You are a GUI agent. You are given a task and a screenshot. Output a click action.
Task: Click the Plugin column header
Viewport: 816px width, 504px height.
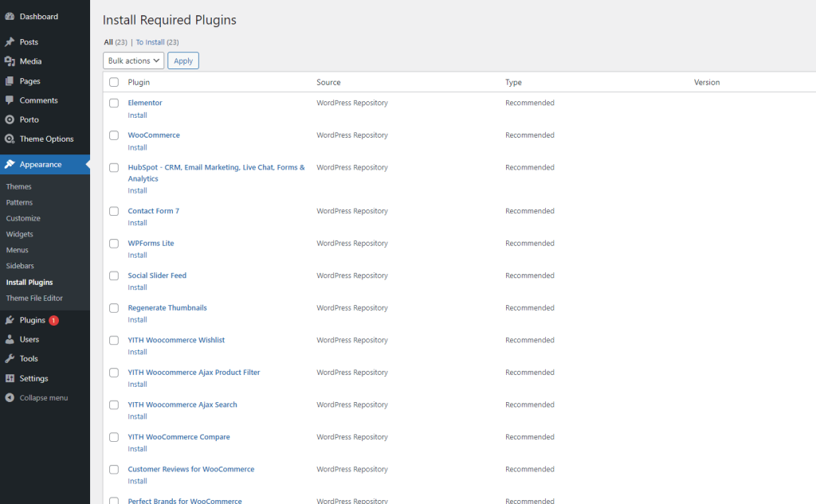coord(139,82)
